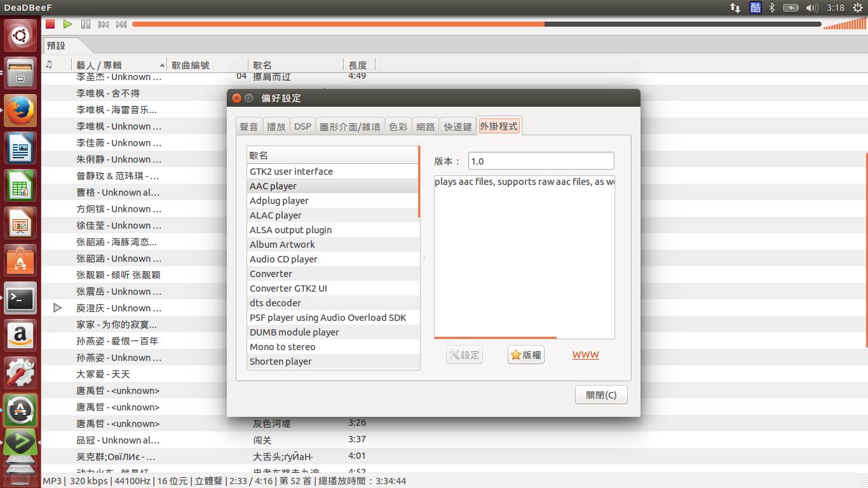Click the 設定 configure button
This screenshot has height=488, width=868.
point(465,355)
